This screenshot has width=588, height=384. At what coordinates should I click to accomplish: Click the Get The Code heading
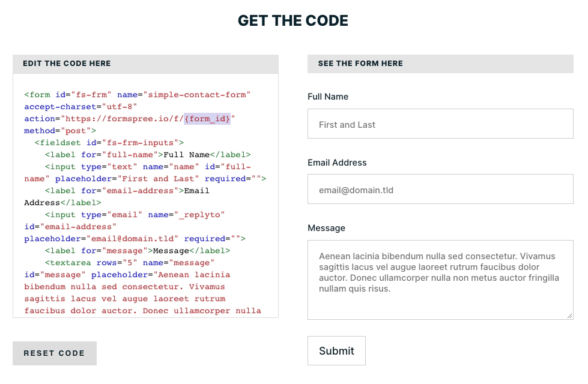pos(293,20)
